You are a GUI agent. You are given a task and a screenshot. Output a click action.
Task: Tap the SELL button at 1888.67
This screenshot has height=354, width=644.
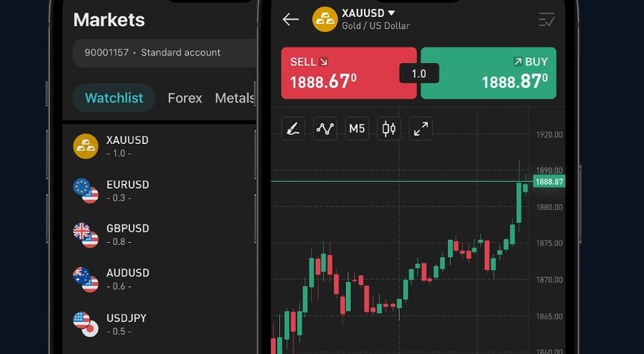(x=348, y=73)
